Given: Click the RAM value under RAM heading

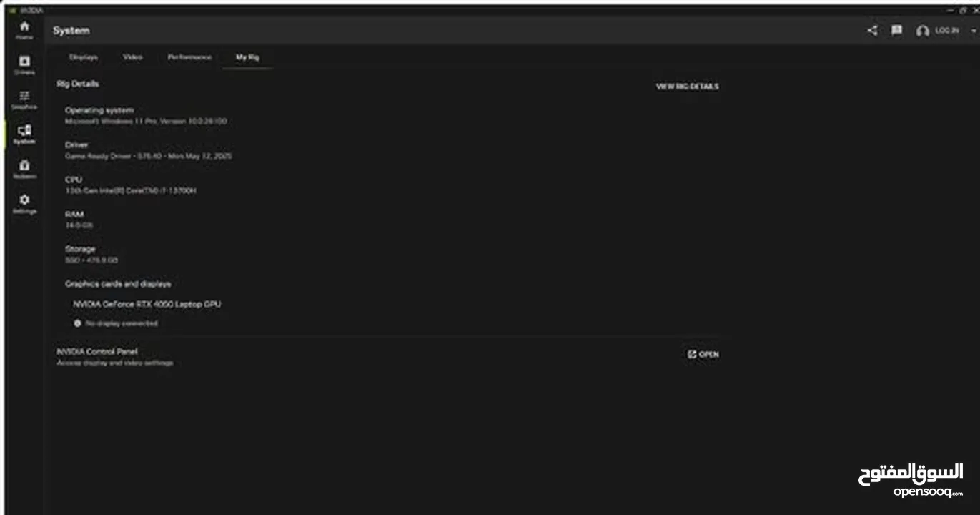Looking at the screenshot, I should (79, 225).
